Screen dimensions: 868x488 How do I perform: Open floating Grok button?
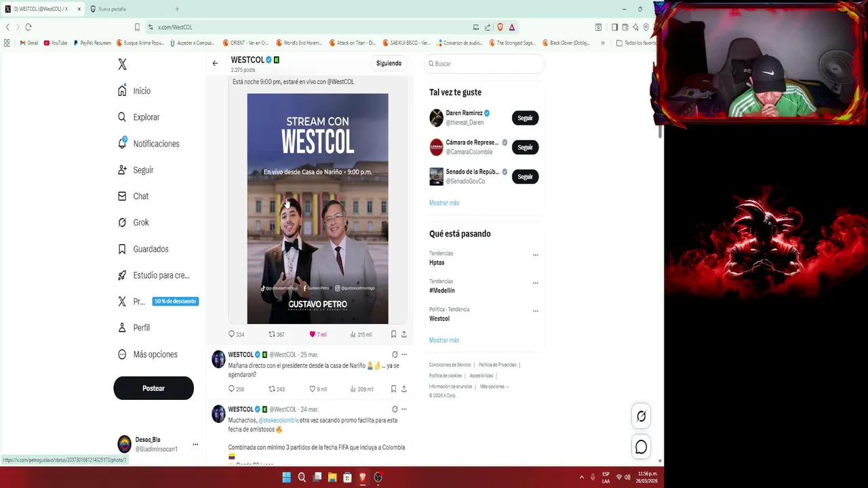641,416
